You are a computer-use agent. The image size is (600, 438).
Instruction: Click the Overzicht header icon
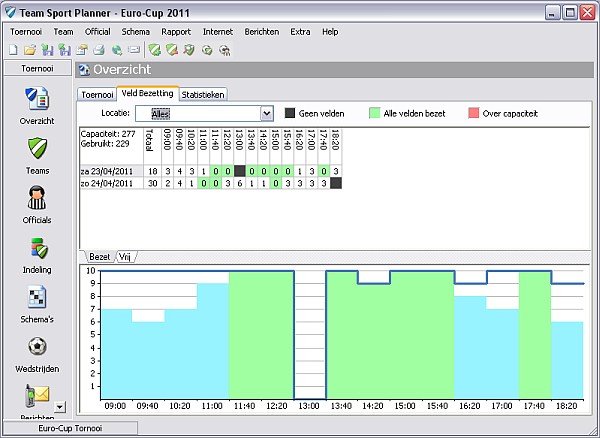(84, 70)
